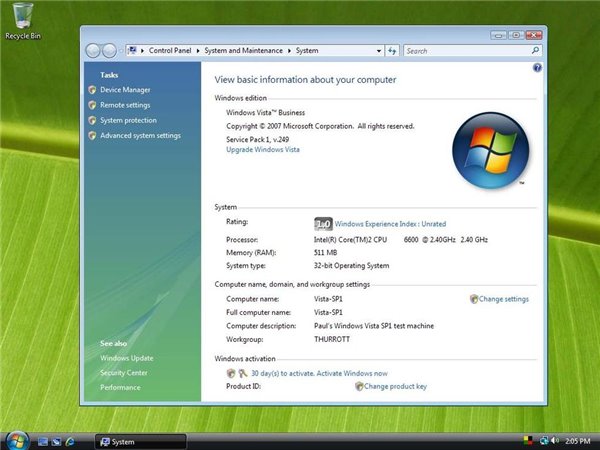This screenshot has height=450, width=600.
Task: Open Remote settings task link
Action: tap(125, 105)
